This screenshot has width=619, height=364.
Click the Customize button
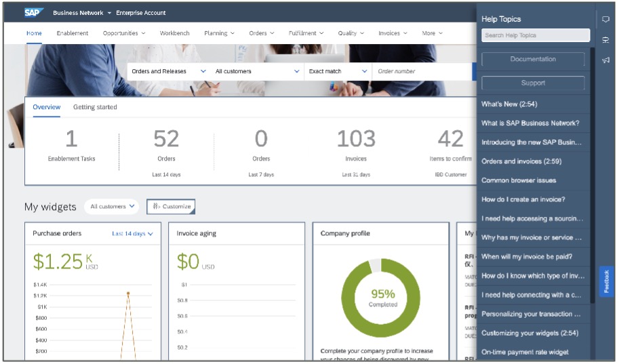(171, 207)
